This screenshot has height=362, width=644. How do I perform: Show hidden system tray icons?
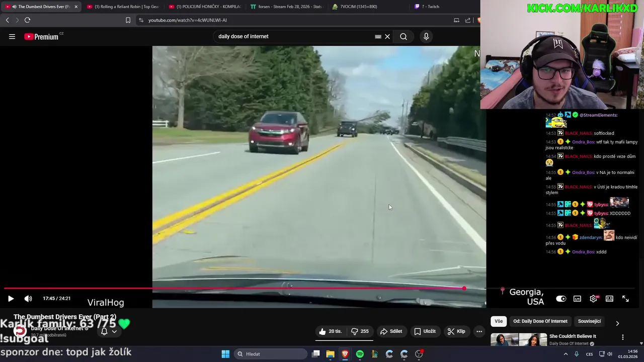566,354
